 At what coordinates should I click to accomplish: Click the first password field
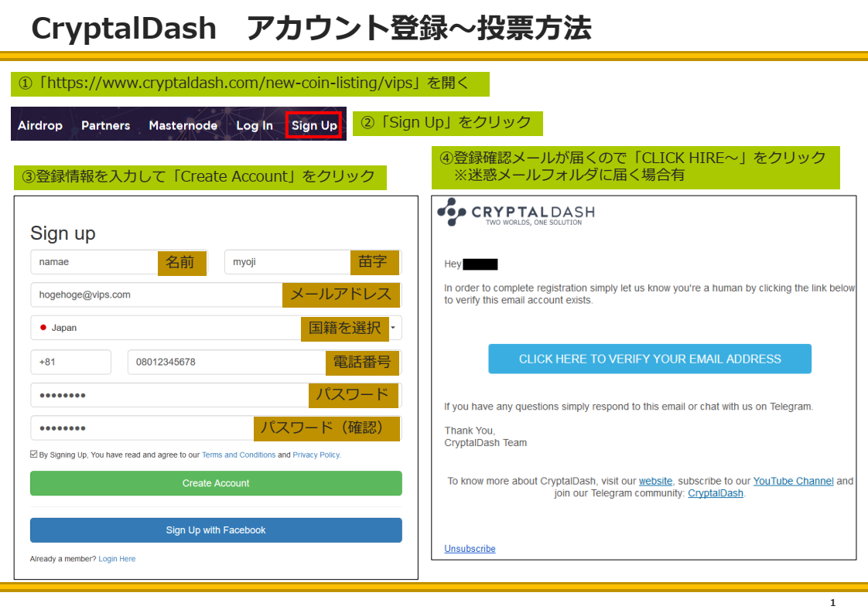(x=216, y=395)
